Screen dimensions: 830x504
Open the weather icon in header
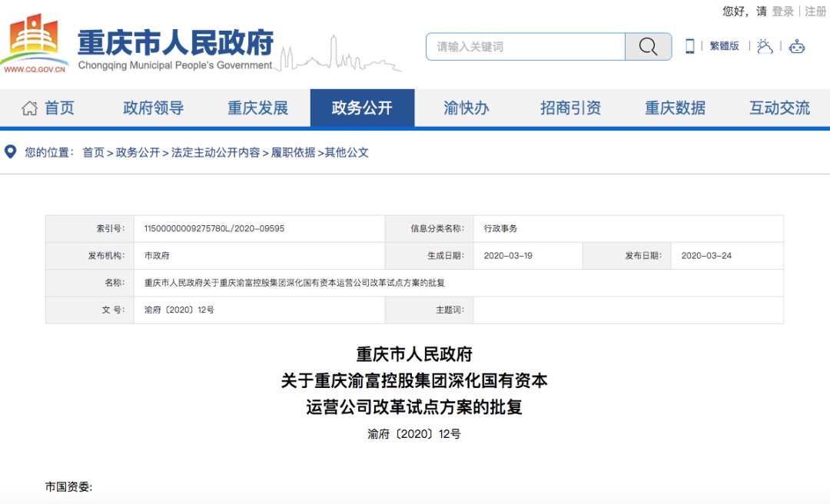[764, 46]
